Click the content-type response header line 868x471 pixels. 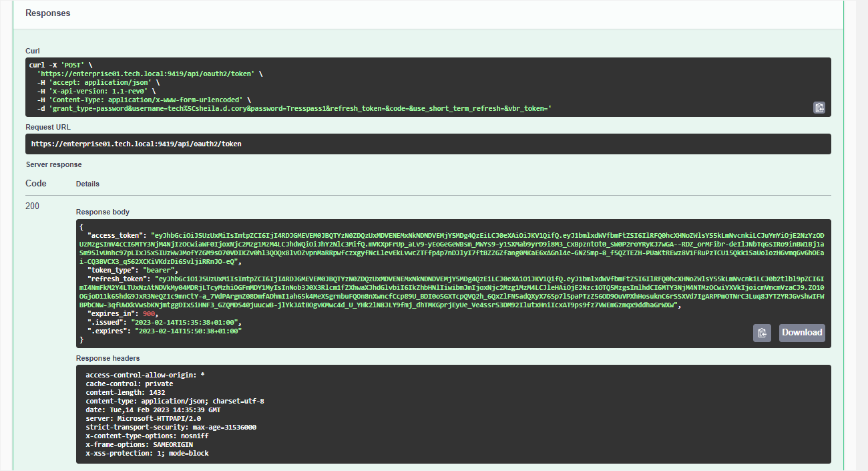coord(175,402)
